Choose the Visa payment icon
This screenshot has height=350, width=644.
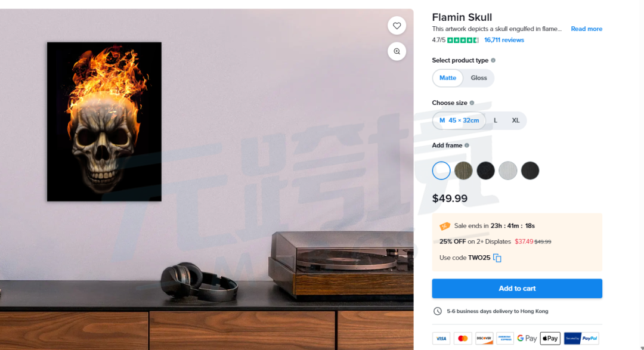[x=441, y=339]
